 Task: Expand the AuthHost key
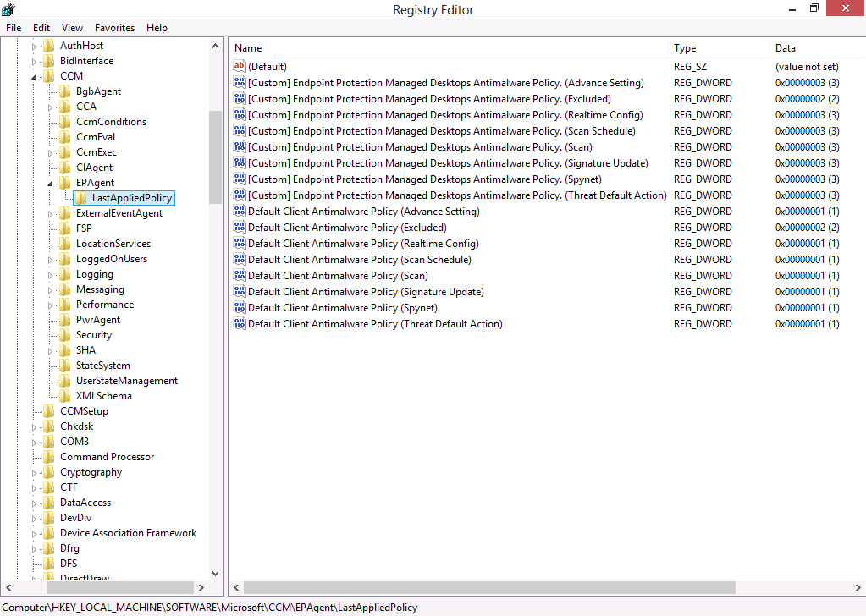[34, 47]
